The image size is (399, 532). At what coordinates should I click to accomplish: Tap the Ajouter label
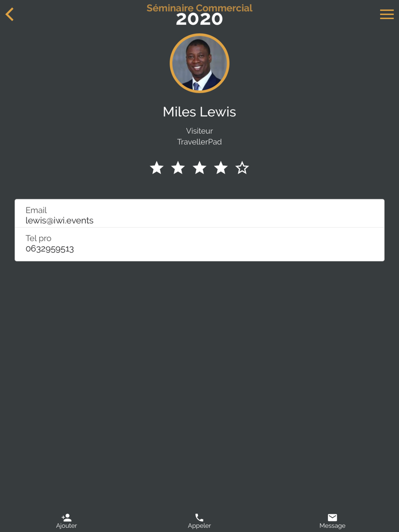[x=67, y=526]
